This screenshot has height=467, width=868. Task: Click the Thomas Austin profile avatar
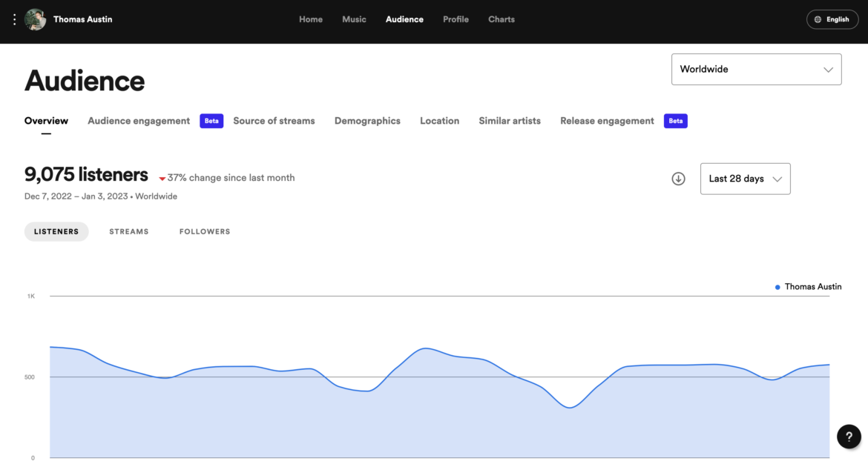[35, 19]
